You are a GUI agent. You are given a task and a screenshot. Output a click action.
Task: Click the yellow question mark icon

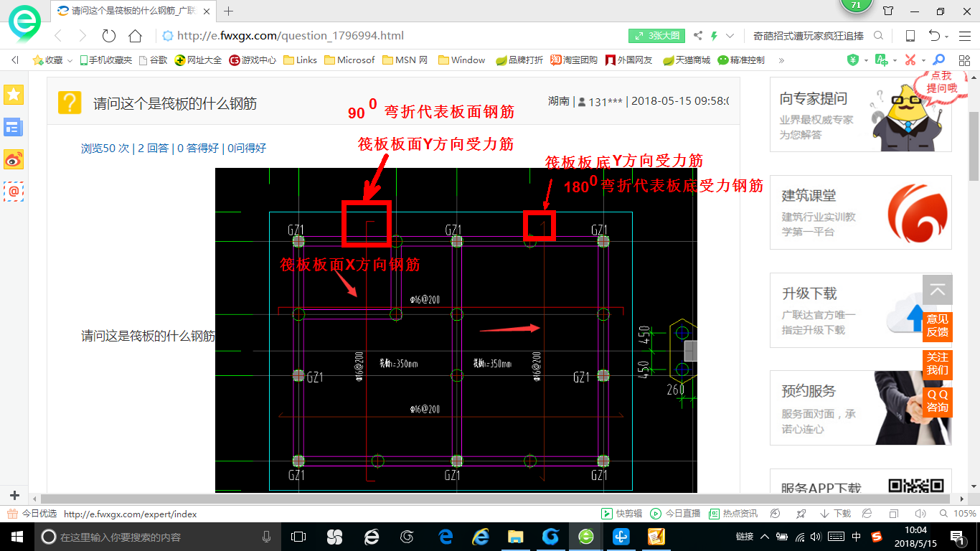tap(70, 103)
